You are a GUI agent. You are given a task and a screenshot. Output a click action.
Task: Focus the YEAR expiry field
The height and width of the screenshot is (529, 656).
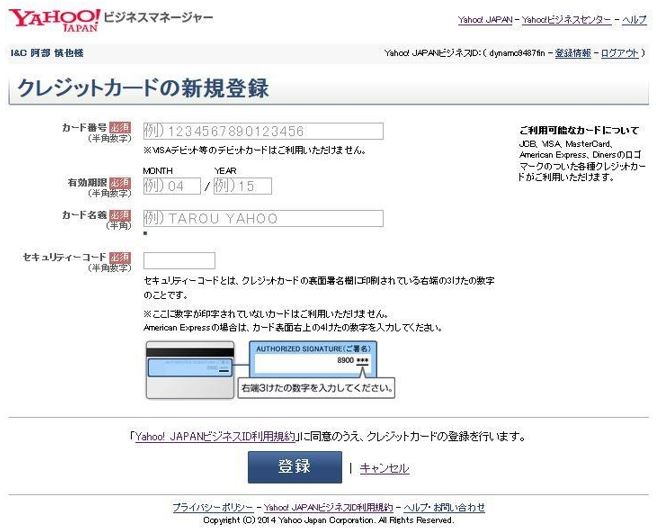click(x=243, y=186)
